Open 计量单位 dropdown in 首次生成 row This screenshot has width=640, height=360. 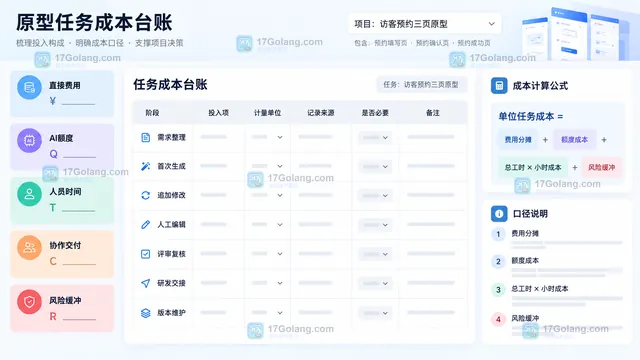[x=267, y=166]
